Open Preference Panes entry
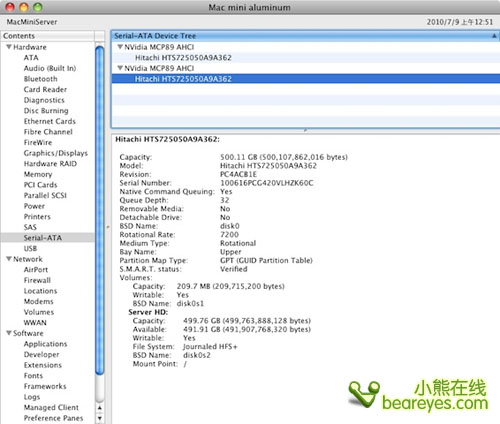Image resolution: width=500 pixels, height=424 pixels. coord(53,418)
